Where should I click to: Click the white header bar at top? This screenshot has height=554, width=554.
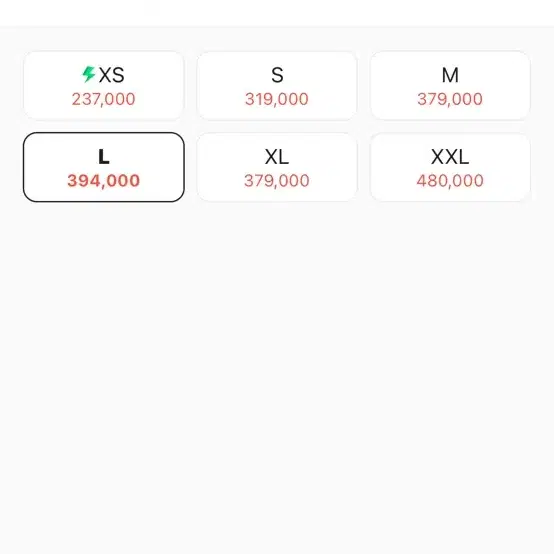click(x=277, y=13)
